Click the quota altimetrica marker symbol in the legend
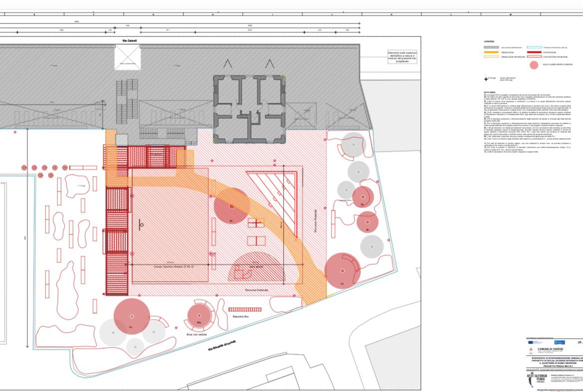 [x=486, y=79]
